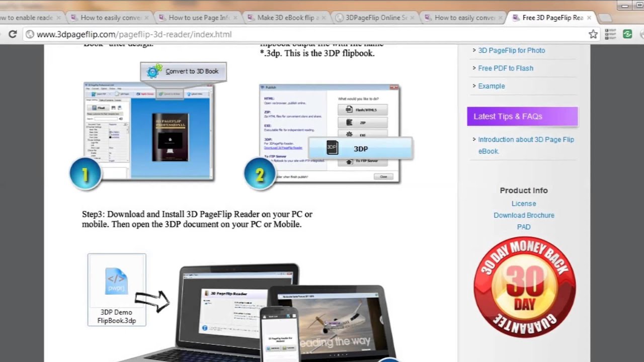Viewport: 644px width, 362px height.
Task: Click the highlighted '3DP' option in Publish screenshot
Action: 360,148
